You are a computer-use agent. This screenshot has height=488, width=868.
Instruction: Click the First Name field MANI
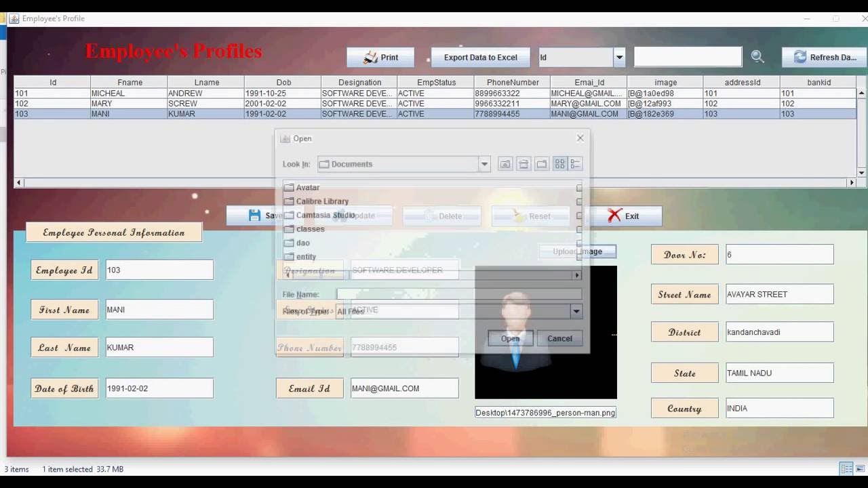click(159, 310)
